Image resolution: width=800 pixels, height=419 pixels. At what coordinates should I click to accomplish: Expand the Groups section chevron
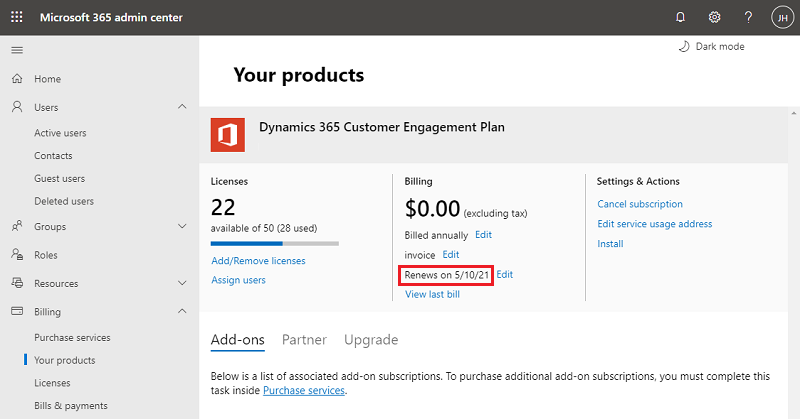(181, 227)
